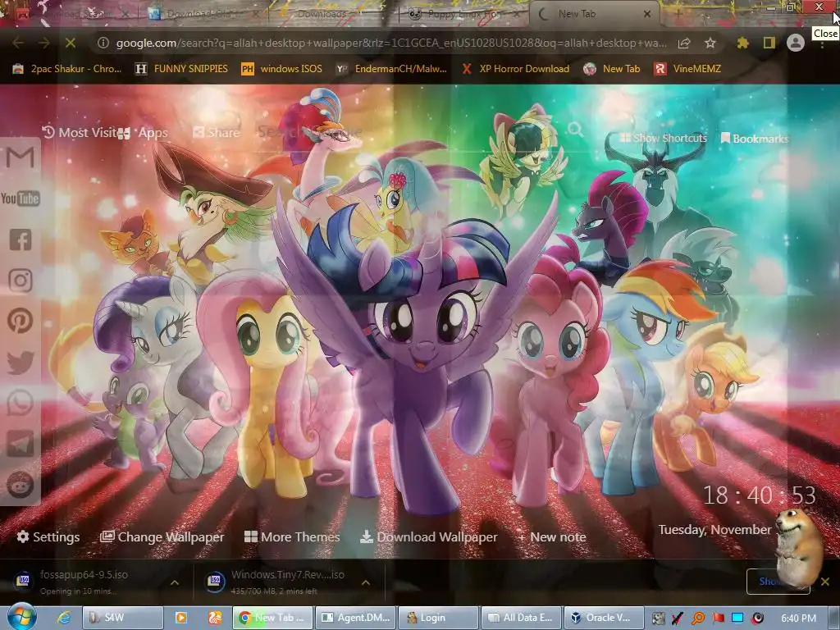Click the search magnifier on new tab

(575, 129)
